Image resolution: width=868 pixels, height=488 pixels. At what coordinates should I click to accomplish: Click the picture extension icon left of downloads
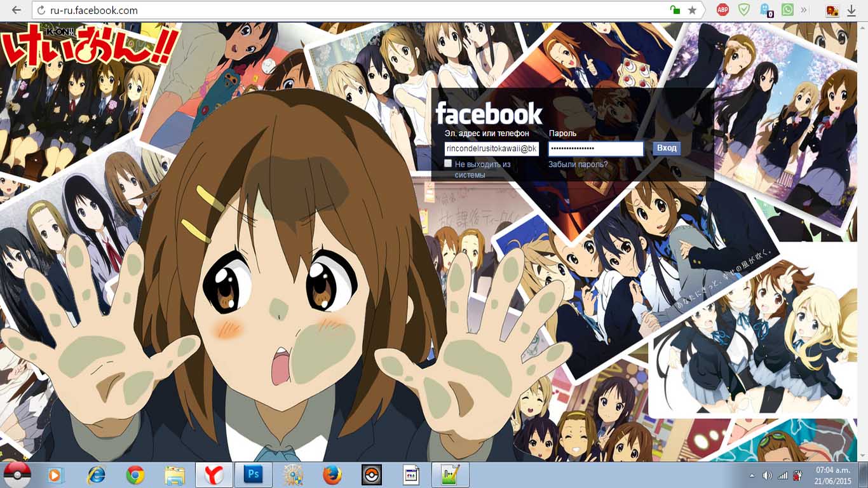coord(832,10)
